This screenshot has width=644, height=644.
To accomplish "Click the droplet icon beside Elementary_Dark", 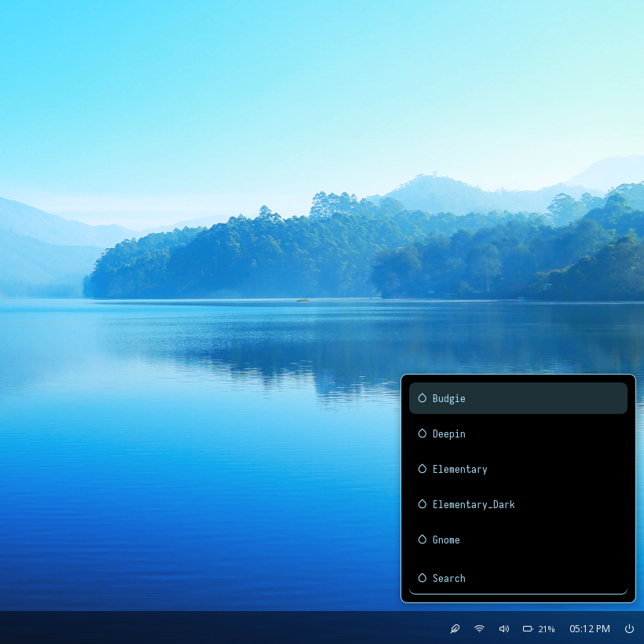I will tap(423, 503).
